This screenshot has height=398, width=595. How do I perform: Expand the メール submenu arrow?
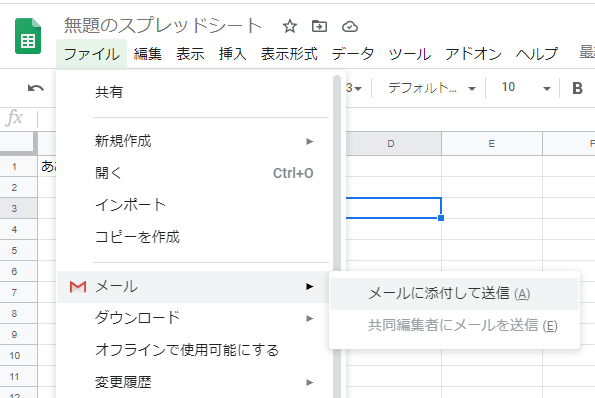(x=310, y=286)
